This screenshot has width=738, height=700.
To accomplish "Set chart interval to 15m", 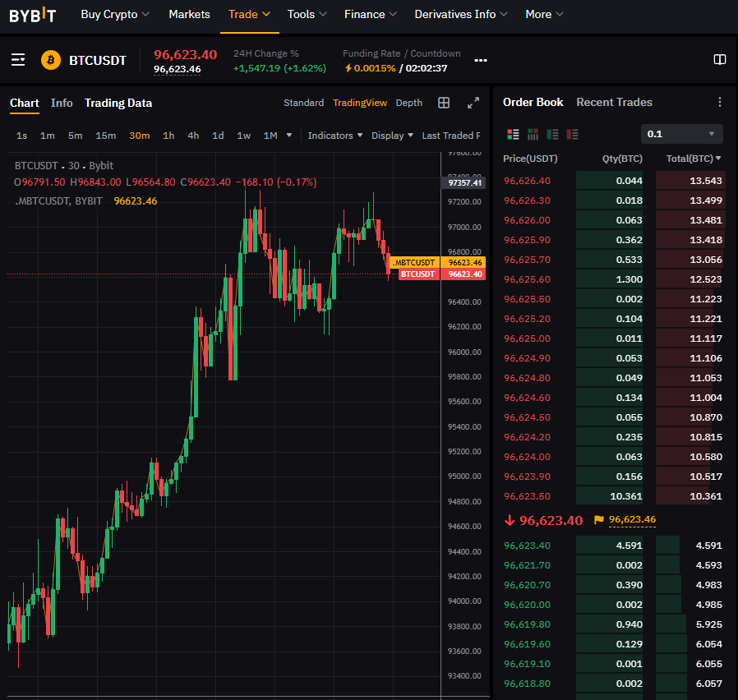I will pyautogui.click(x=105, y=136).
